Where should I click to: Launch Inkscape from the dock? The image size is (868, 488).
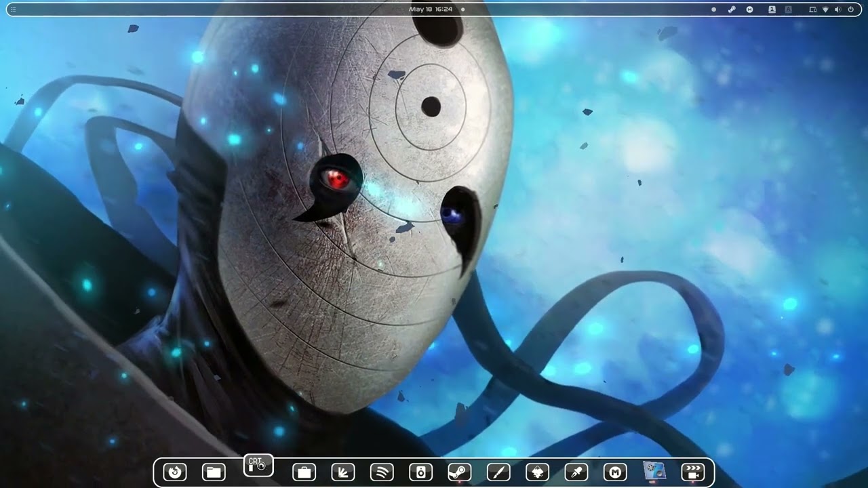pos(538,472)
